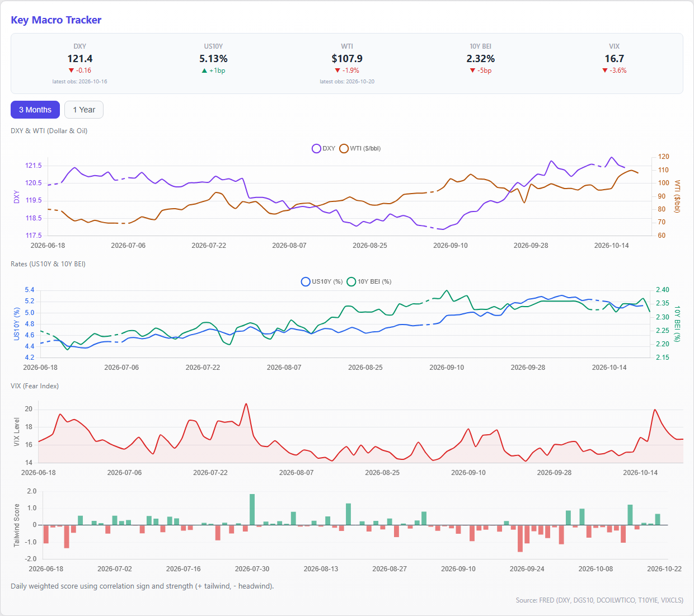Toggle the DXY legend series marker

(x=316, y=148)
